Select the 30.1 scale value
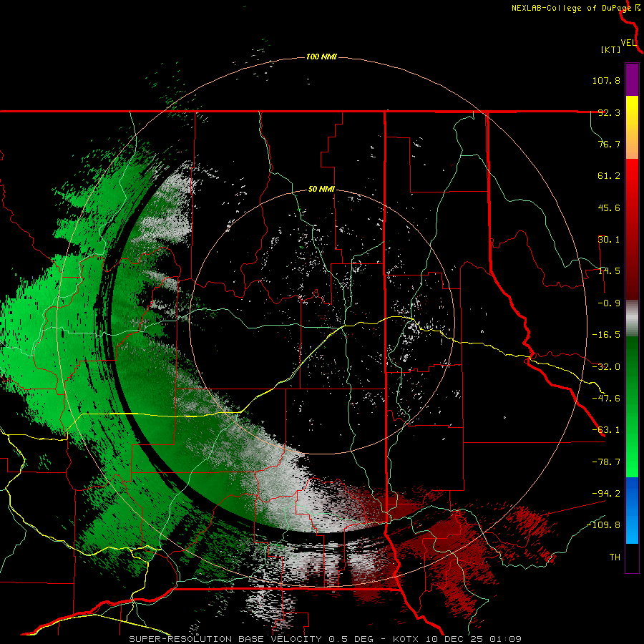The height and width of the screenshot is (644, 644). (x=609, y=240)
